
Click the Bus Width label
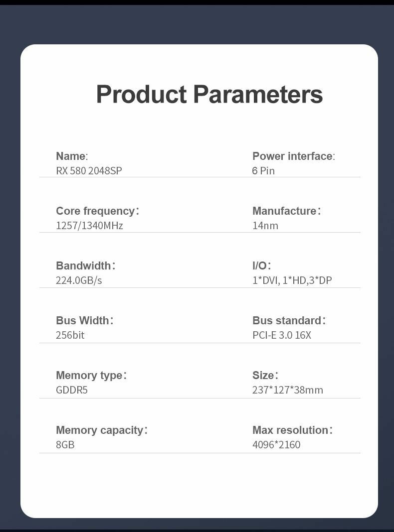tap(84, 321)
